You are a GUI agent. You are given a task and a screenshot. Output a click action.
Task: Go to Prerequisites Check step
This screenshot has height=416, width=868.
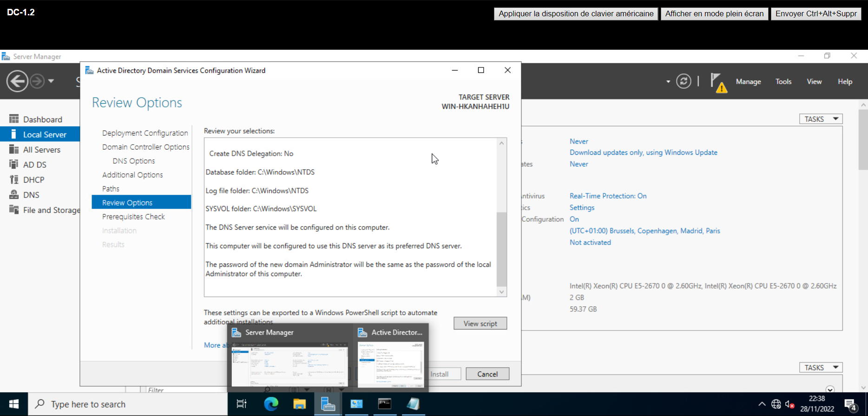(x=133, y=217)
